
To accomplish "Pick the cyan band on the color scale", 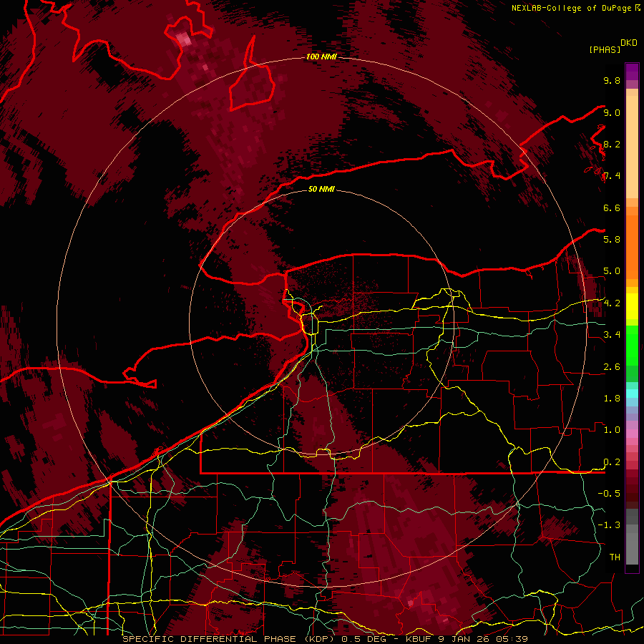I will 632,394.
